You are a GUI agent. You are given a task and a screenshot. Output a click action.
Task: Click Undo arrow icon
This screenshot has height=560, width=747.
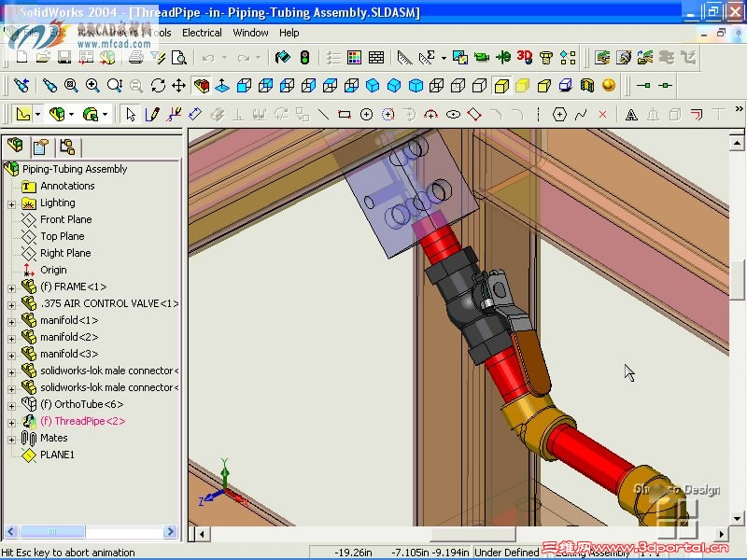tap(208, 58)
